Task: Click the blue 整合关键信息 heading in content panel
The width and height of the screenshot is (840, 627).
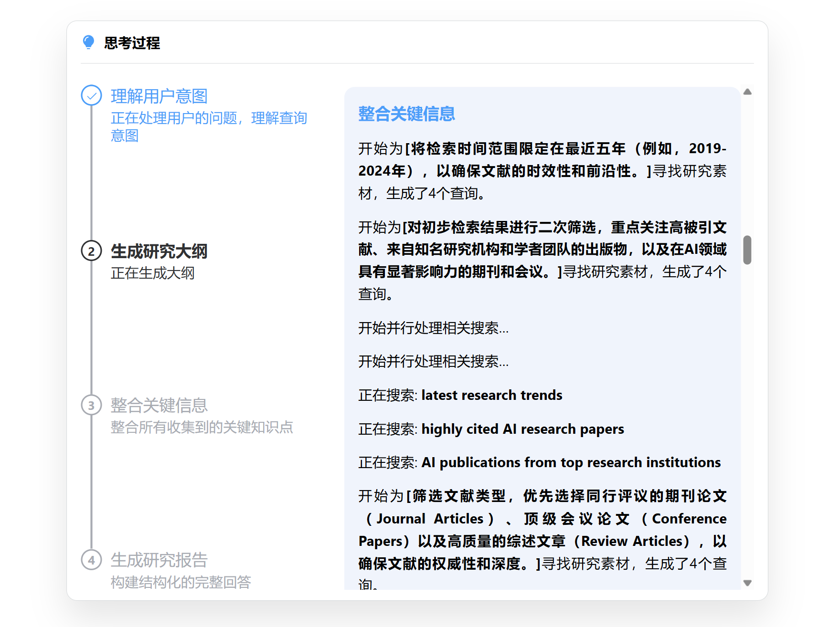Action: point(406,114)
